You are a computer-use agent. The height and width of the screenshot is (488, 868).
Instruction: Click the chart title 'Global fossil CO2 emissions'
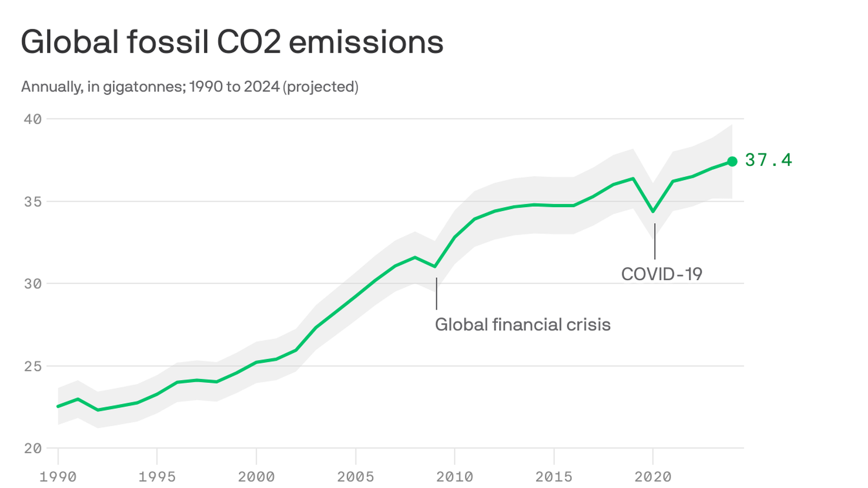(x=232, y=42)
